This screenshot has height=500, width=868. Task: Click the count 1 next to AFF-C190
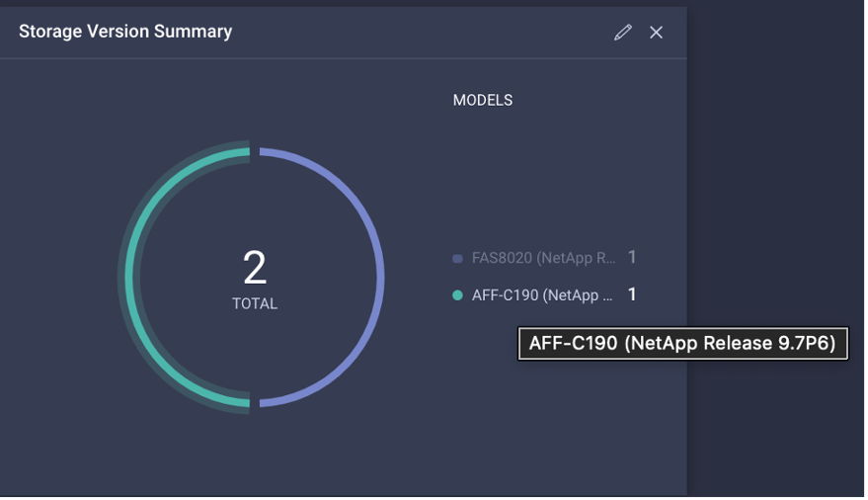[632, 294]
